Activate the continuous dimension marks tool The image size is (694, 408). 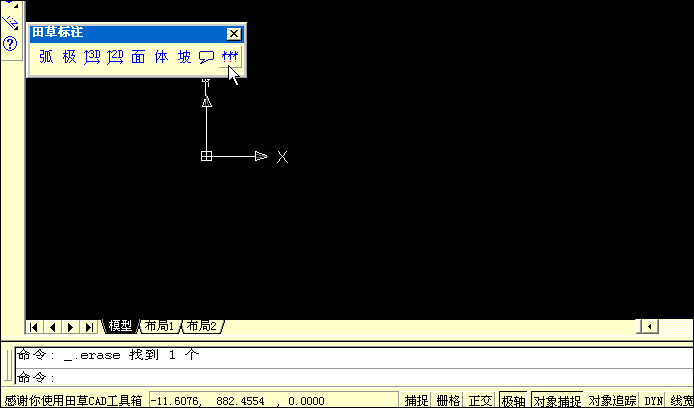(230, 57)
